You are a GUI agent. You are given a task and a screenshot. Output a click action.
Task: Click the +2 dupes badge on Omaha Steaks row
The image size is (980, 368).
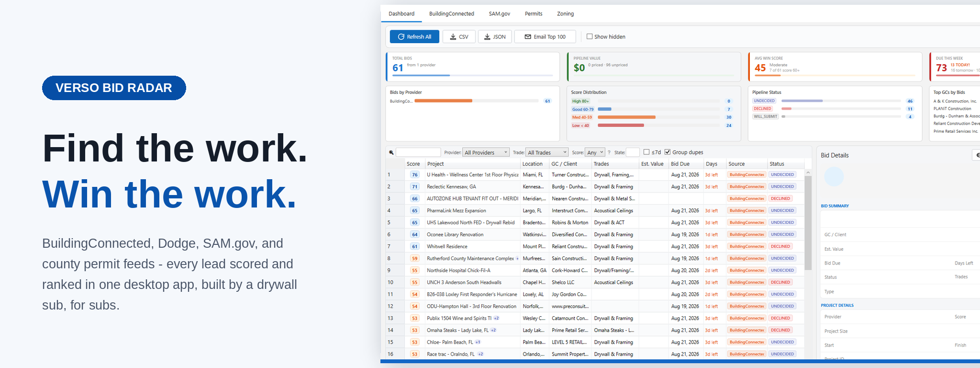493,330
